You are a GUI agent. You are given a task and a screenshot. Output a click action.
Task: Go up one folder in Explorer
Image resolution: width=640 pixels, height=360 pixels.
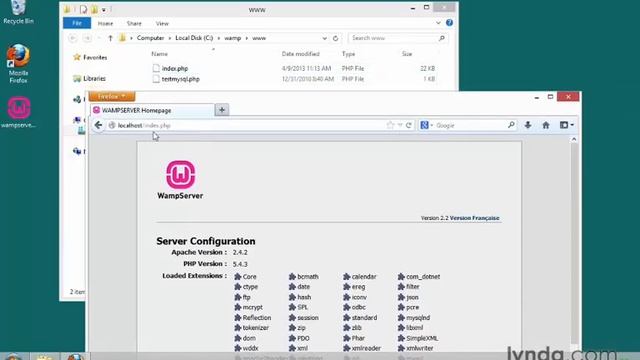(x=110, y=38)
